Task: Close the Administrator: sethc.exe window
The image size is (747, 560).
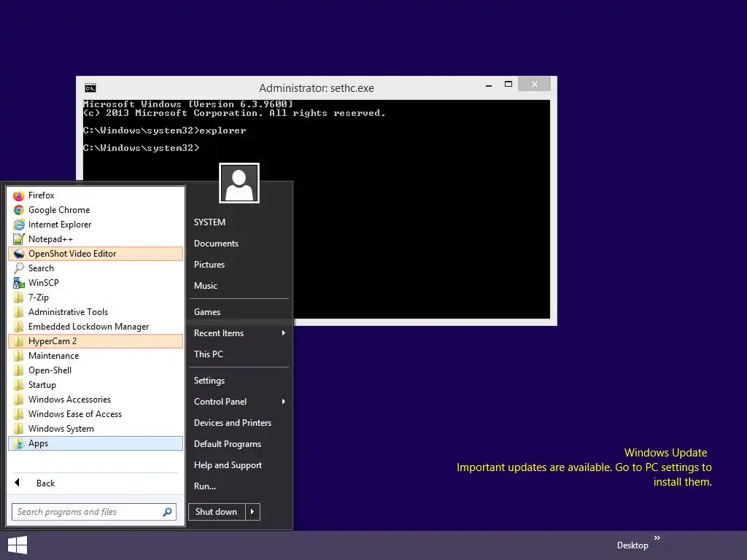Action: (x=535, y=85)
